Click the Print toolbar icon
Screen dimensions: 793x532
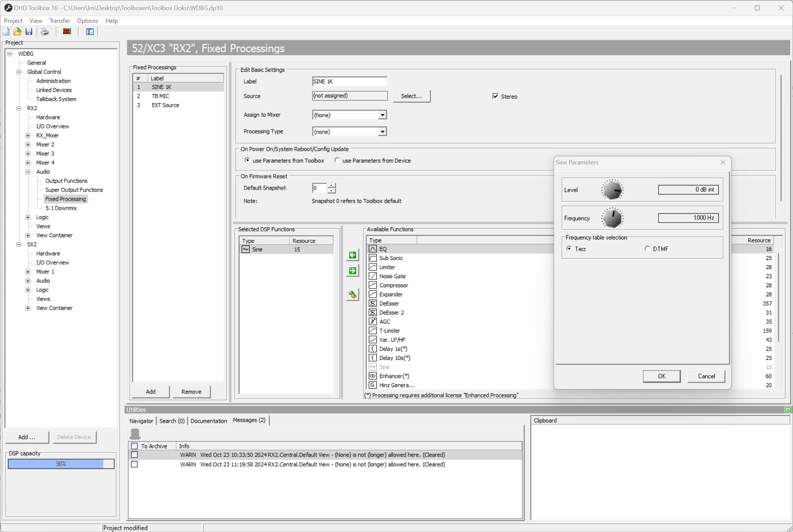pos(44,31)
